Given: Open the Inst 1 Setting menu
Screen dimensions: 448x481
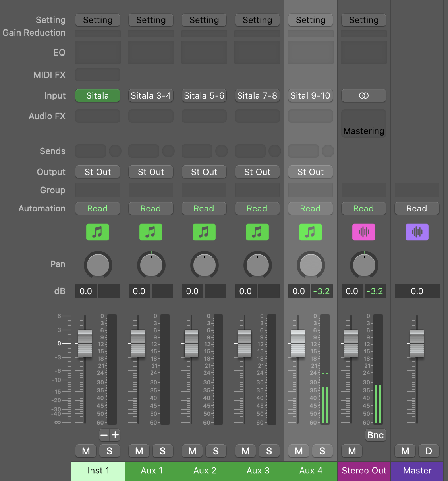Looking at the screenshot, I should (x=98, y=20).
